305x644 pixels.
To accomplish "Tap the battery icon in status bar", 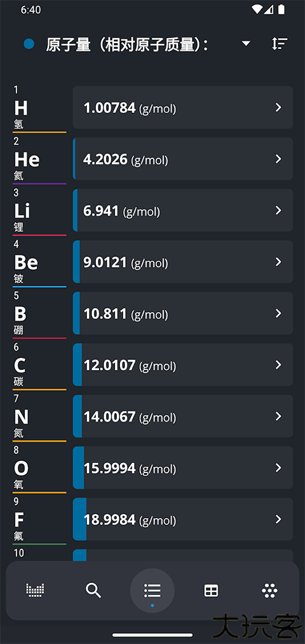I will click(281, 10).
